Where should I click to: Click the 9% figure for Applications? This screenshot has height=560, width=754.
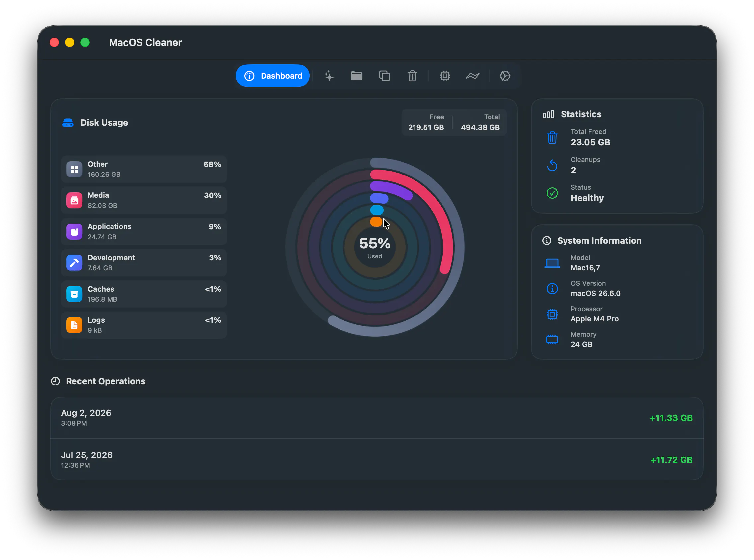point(215,227)
